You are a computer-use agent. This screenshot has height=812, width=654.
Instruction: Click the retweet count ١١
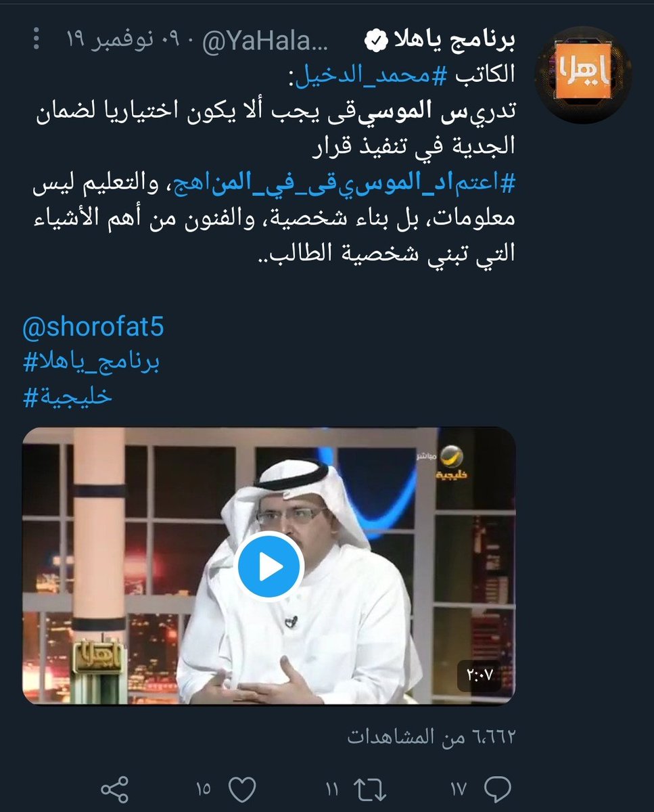pyautogui.click(x=332, y=790)
